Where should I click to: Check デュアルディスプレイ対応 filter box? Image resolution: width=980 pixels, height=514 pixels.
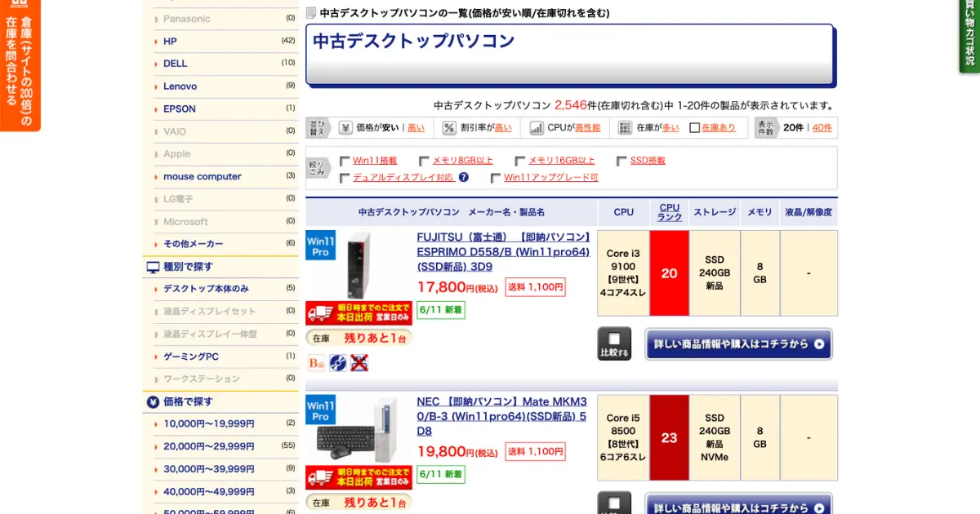345,178
